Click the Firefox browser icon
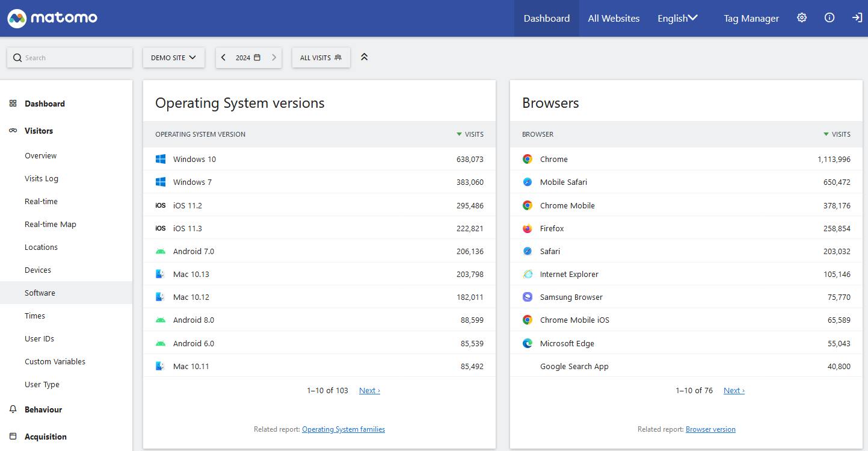This screenshot has width=868, height=451. coord(528,229)
